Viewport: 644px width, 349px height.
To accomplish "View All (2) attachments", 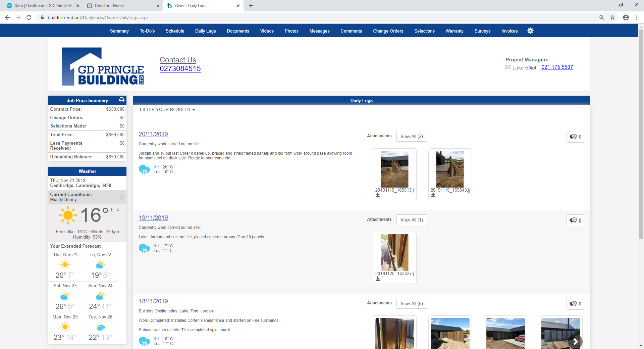I will click(x=412, y=136).
